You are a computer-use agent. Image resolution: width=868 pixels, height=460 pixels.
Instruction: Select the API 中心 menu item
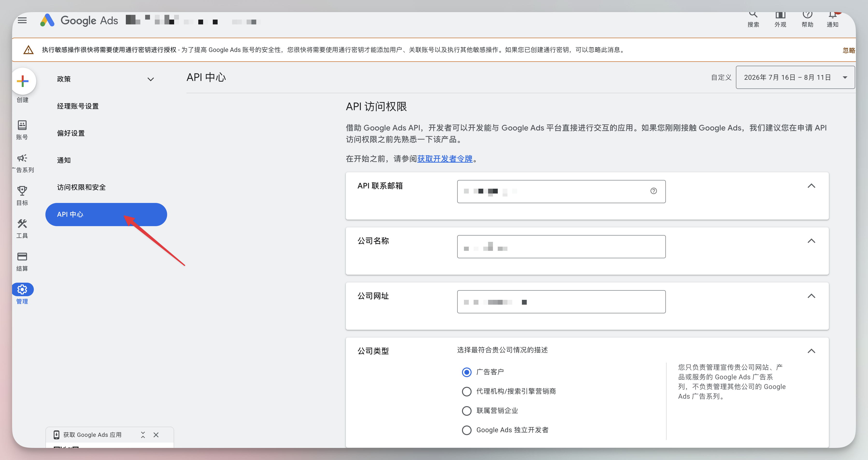click(106, 214)
